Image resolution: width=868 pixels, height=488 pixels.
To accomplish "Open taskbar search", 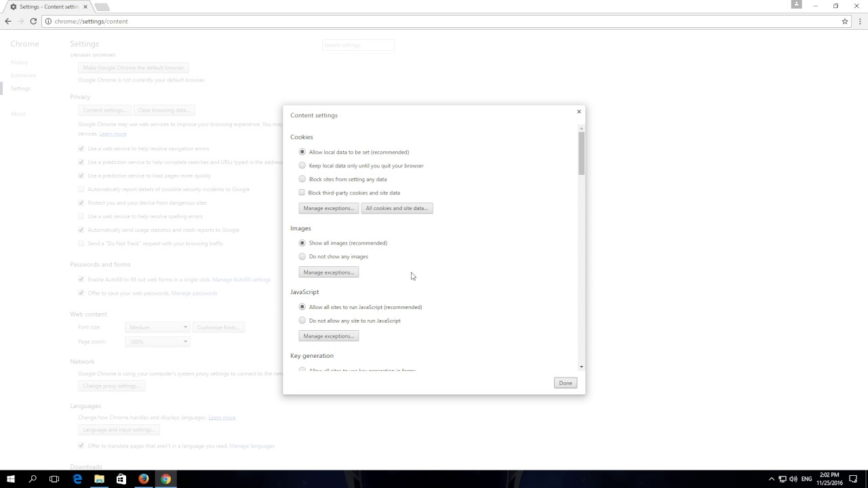I will (x=33, y=479).
